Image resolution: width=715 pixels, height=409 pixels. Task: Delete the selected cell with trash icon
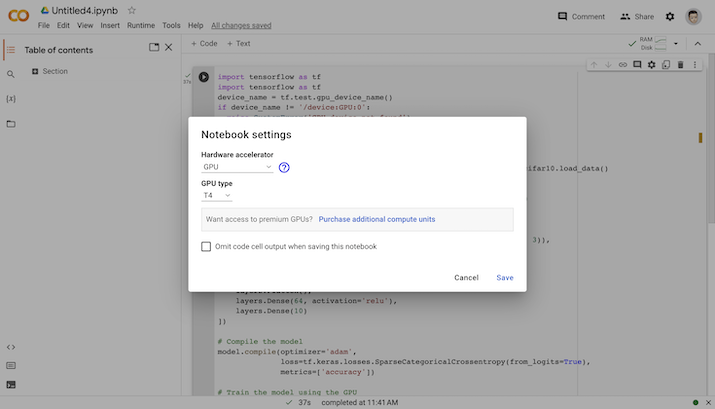[681, 65]
